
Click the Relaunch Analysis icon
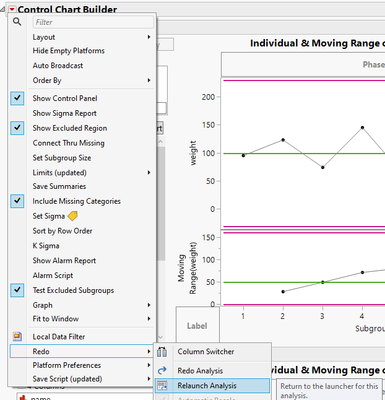coord(162,386)
